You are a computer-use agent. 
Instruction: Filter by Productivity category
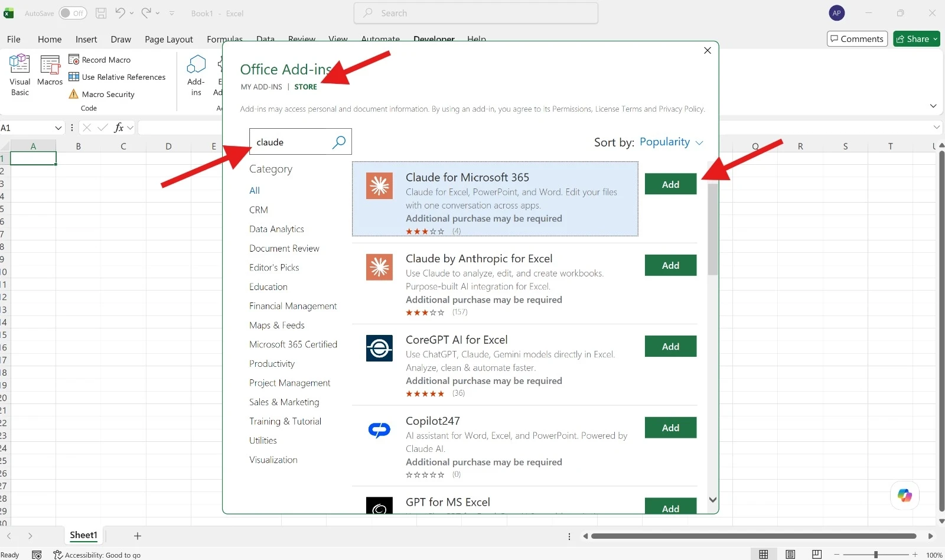[272, 364]
